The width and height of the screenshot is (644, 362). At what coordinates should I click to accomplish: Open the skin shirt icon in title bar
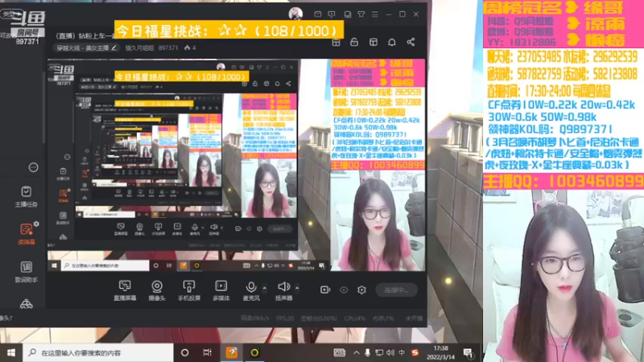[x=361, y=14]
